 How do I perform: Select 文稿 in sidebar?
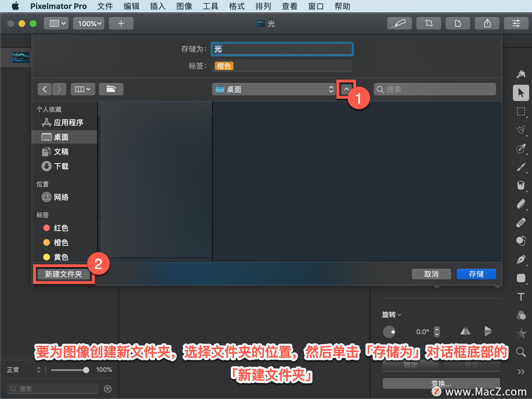[65, 152]
